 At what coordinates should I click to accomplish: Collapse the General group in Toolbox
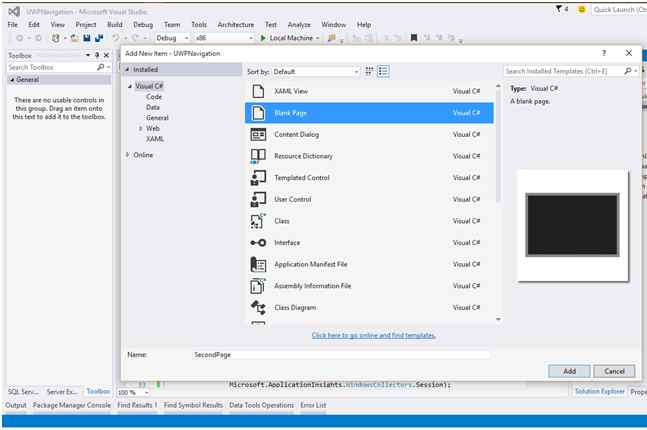pyautogui.click(x=12, y=80)
